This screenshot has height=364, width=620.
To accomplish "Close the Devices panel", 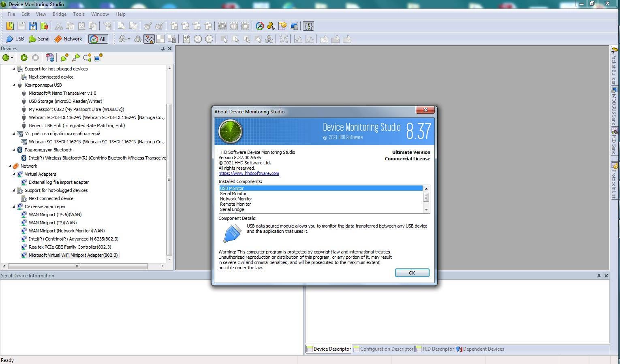I will click(170, 49).
